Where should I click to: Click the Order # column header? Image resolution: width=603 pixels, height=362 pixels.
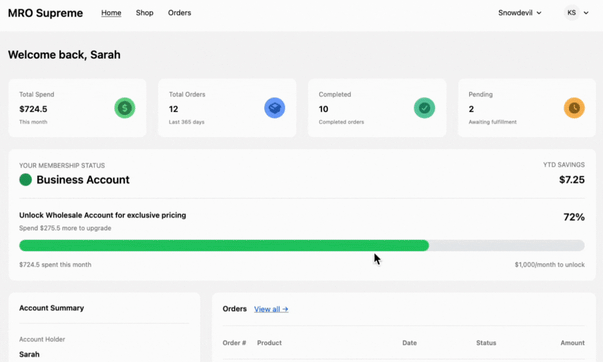point(234,343)
